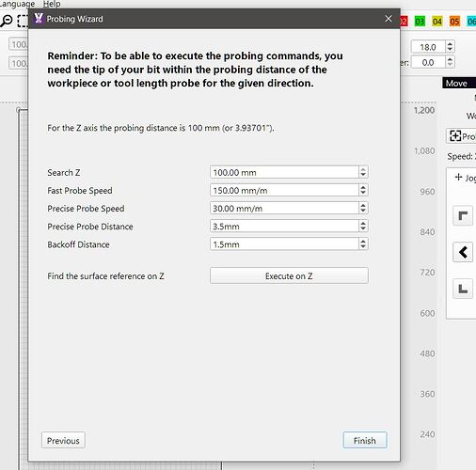Image resolution: width=476 pixels, height=470 pixels.
Task: Click the top-left corner jog icon
Action: click(x=463, y=215)
